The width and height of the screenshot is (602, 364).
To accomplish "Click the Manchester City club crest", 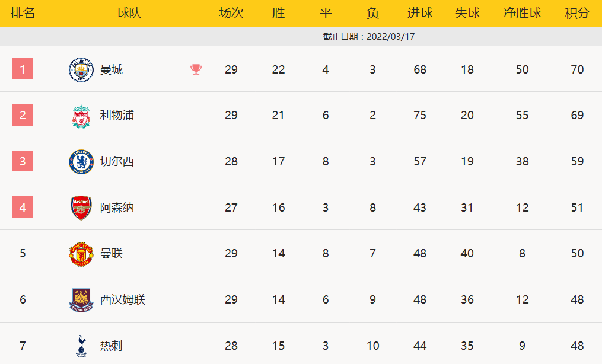I will [x=81, y=70].
